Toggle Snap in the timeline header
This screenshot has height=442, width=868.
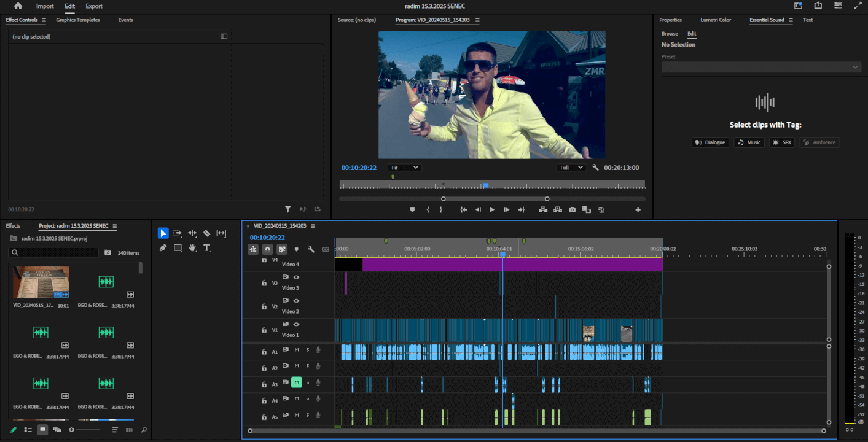click(x=267, y=249)
